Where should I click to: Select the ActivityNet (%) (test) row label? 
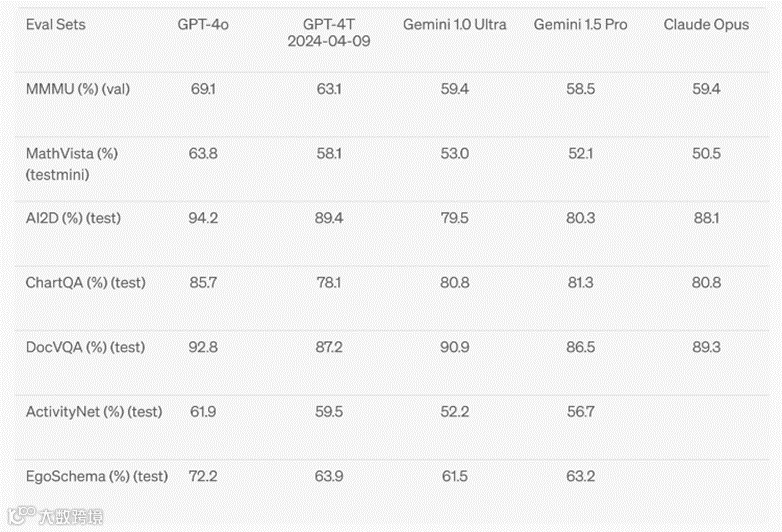(94, 412)
